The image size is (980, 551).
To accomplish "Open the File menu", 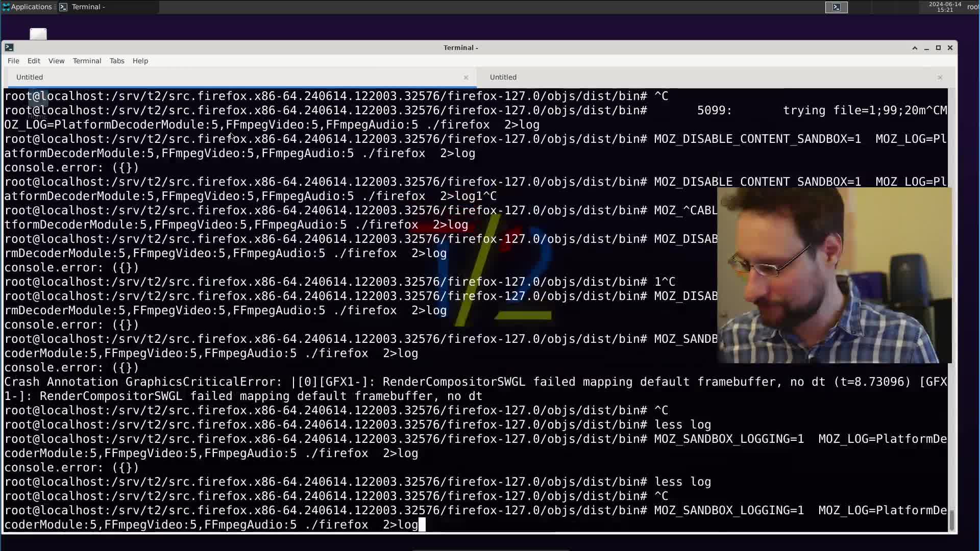I will 13,61.
